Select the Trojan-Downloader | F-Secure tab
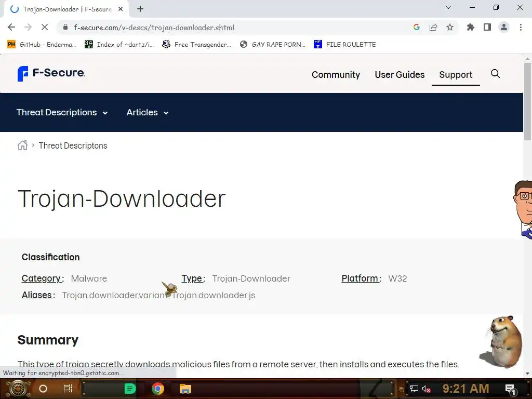Image resolution: width=532 pixels, height=399 pixels. tap(66, 9)
